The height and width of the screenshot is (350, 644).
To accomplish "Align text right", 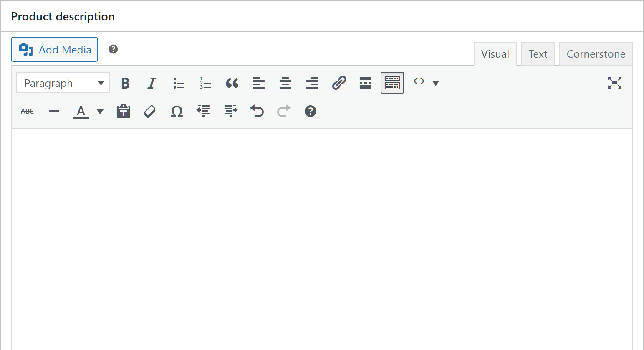I will pos(312,83).
